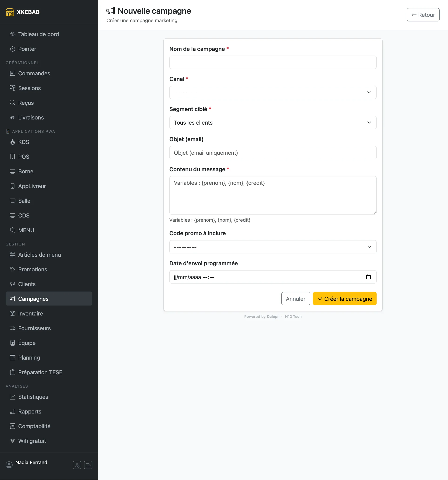The image size is (448, 480).
Task: Open the Borne application
Action: pos(49,172)
